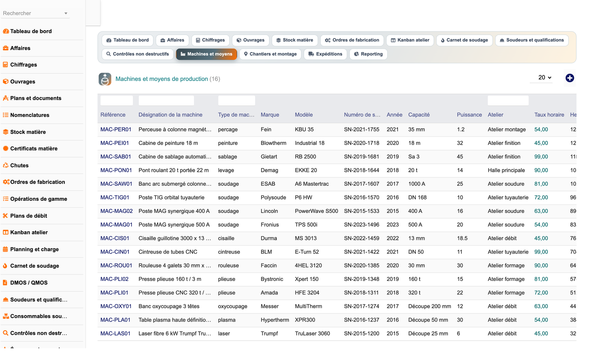The height and width of the screenshot is (364, 589).
Task: Click the Nomenclatures sidebar list icon
Action: pos(6,115)
